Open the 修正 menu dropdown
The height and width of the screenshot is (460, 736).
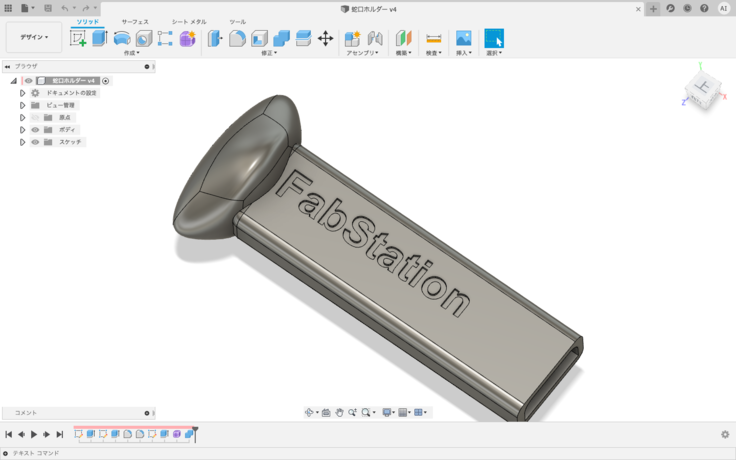click(x=267, y=53)
